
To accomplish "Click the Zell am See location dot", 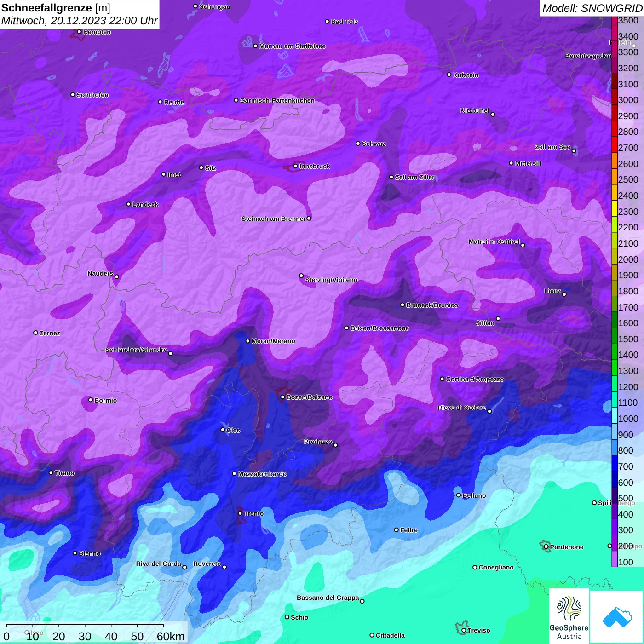I will [574, 150].
